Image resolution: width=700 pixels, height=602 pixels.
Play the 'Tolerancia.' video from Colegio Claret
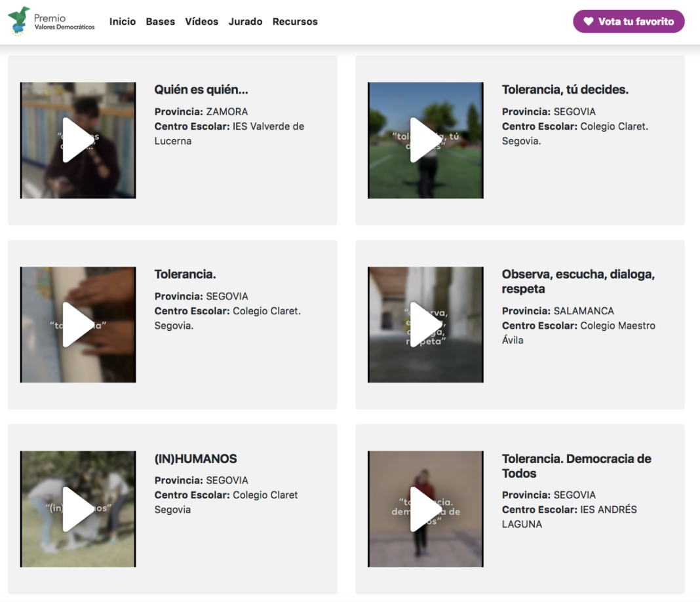[x=78, y=324]
